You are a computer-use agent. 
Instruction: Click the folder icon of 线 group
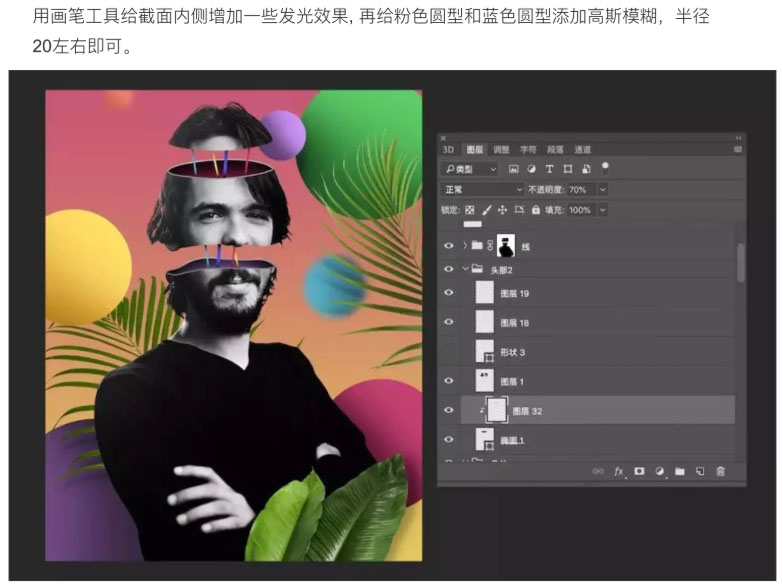click(x=477, y=245)
